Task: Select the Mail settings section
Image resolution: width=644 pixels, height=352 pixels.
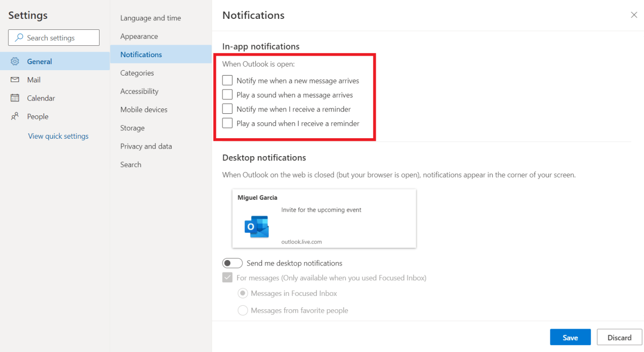Action: [55, 80]
